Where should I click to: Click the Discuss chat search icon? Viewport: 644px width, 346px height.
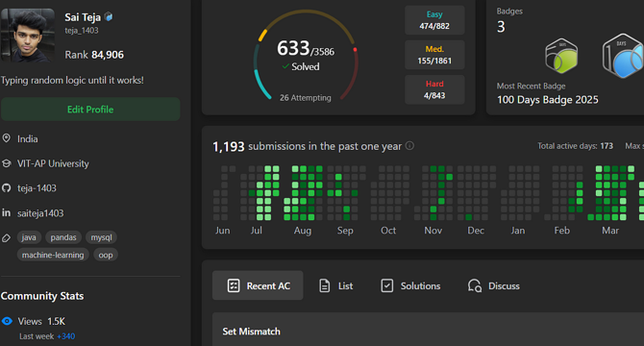coord(475,285)
